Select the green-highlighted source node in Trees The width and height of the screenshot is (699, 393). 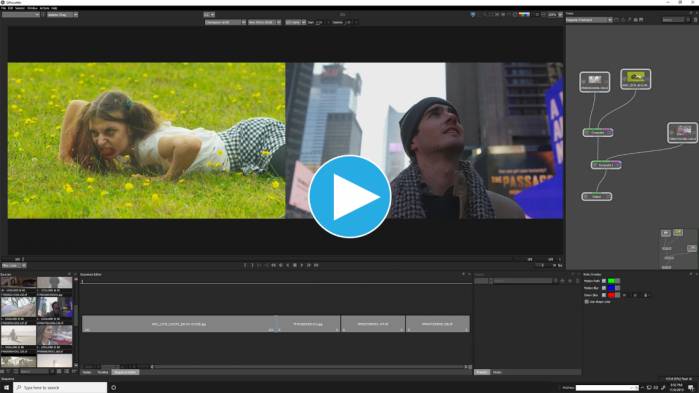[x=635, y=79]
